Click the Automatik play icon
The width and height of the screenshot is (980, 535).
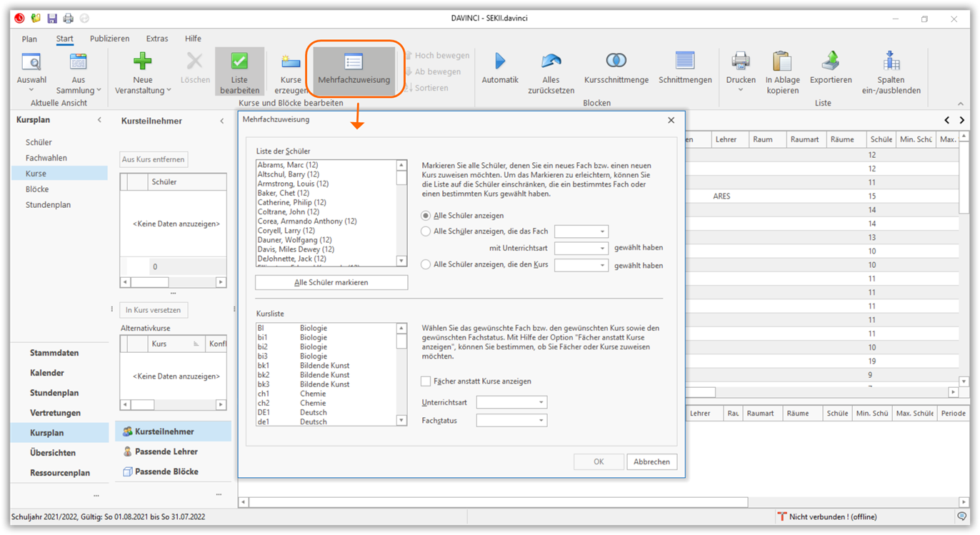(x=499, y=62)
